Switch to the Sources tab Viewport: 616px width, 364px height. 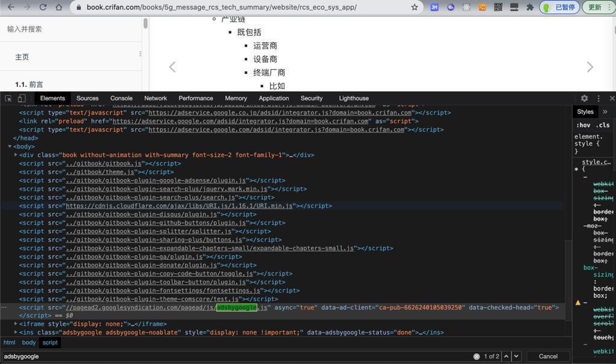click(x=87, y=98)
